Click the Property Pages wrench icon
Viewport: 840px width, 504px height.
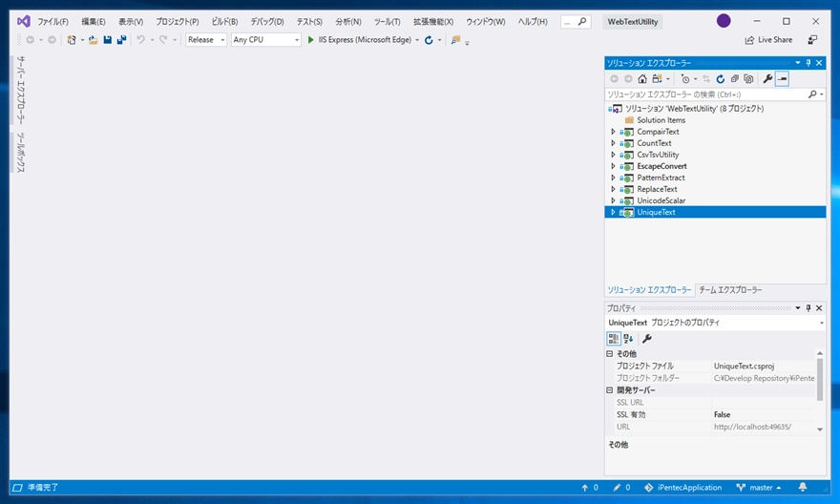coord(647,339)
